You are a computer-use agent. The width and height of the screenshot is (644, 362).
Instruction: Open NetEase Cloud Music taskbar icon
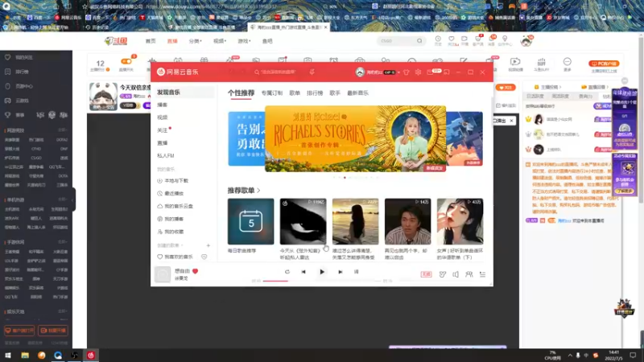91,355
